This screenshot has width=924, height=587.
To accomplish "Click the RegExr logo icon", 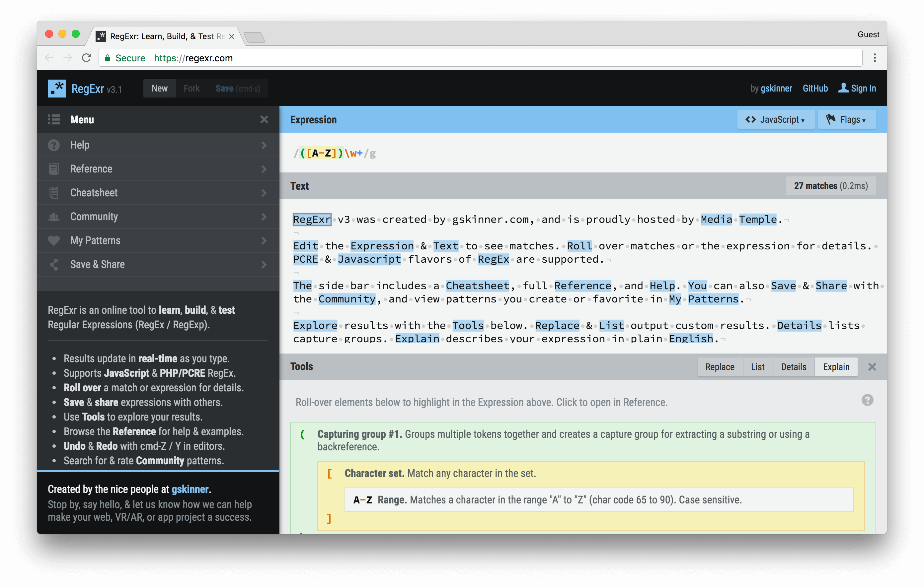I will click(56, 89).
